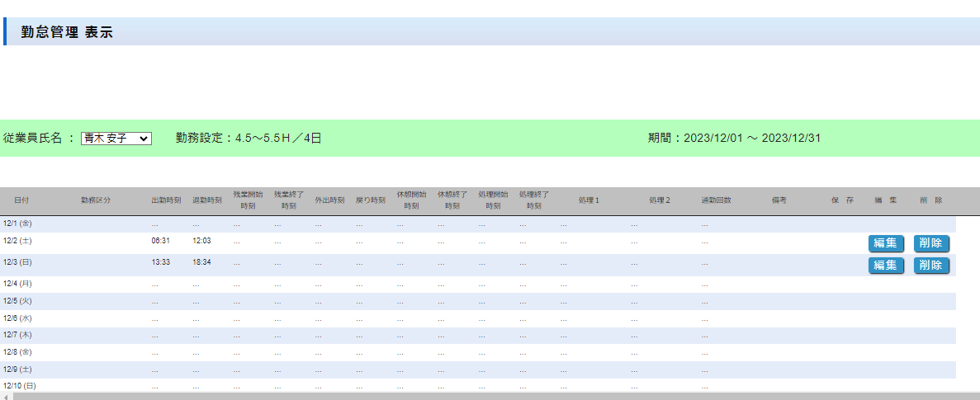Click the 12/1 (金) date row
This screenshot has height=400, width=980.
(x=17, y=224)
